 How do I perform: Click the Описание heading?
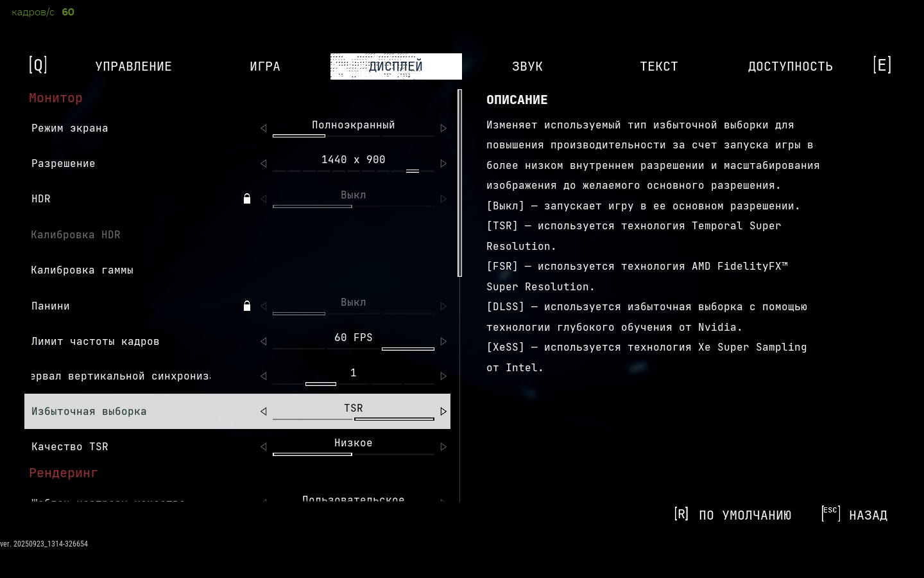tap(517, 100)
